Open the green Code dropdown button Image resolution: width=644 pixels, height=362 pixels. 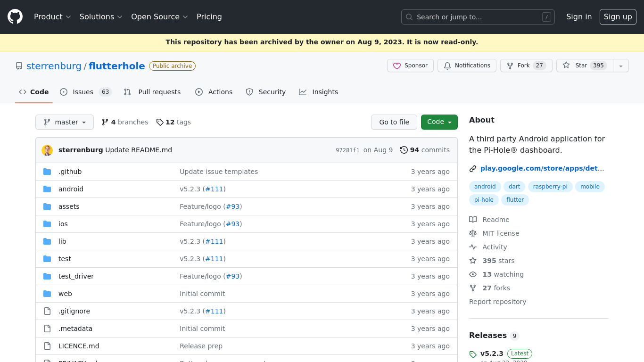click(439, 122)
